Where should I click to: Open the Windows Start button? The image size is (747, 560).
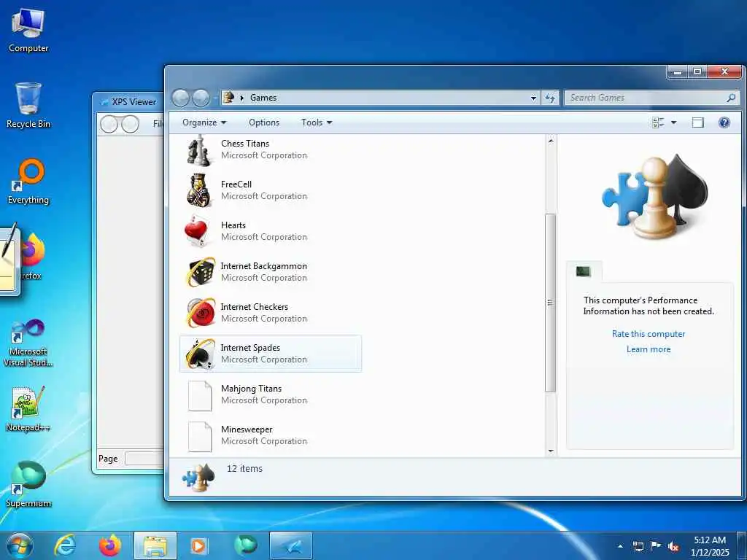[x=20, y=545]
